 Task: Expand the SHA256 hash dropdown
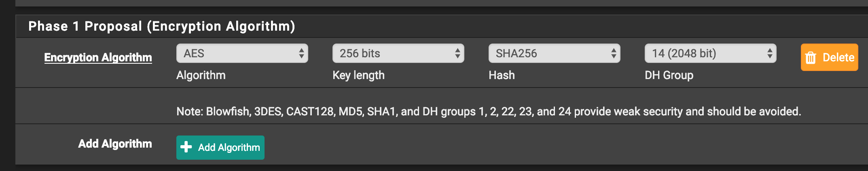coord(555,53)
